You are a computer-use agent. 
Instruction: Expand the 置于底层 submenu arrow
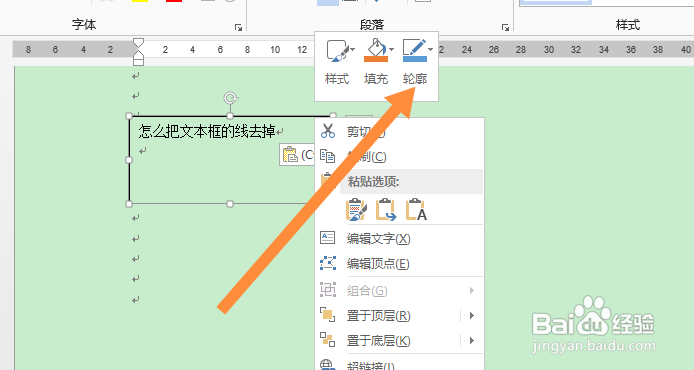pos(472,340)
